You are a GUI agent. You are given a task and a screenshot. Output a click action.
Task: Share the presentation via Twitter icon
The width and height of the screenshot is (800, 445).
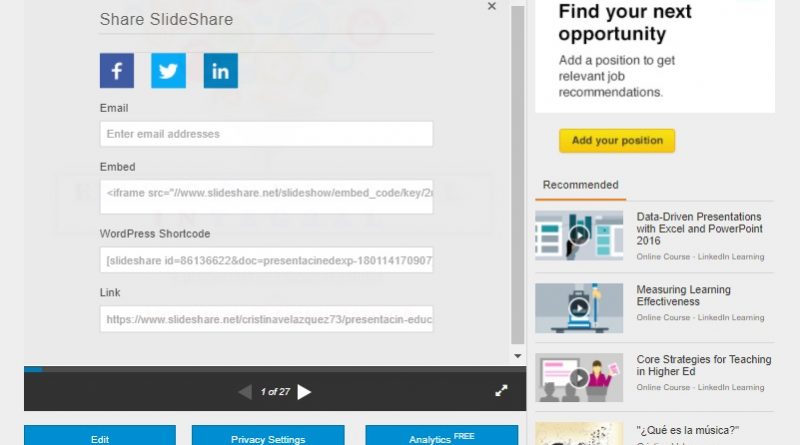tap(168, 70)
